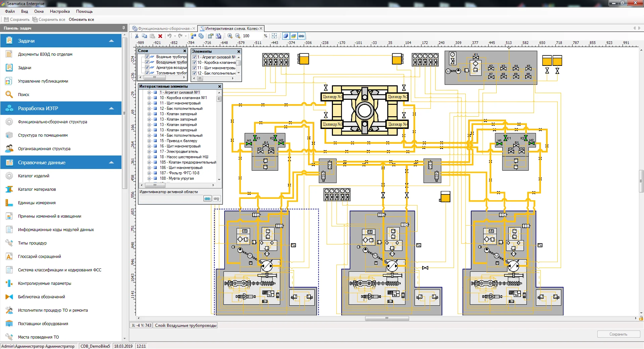Expand tree node 10 - Коробка клапанная №1
This screenshot has width=644, height=349.
(x=149, y=98)
